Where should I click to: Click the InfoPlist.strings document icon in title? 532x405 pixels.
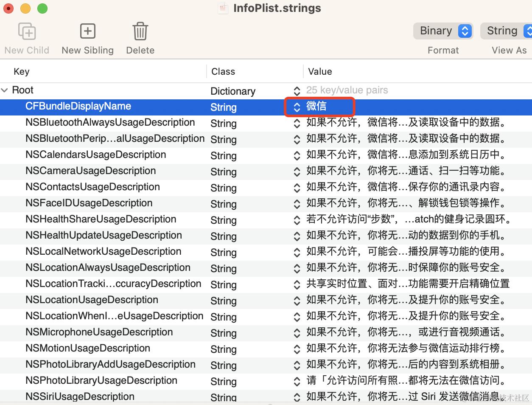(x=223, y=8)
